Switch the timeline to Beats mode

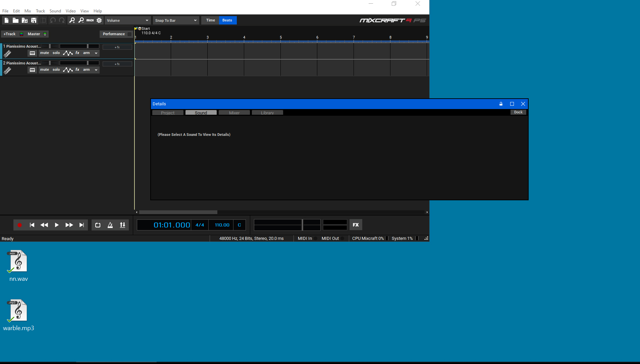point(227,20)
